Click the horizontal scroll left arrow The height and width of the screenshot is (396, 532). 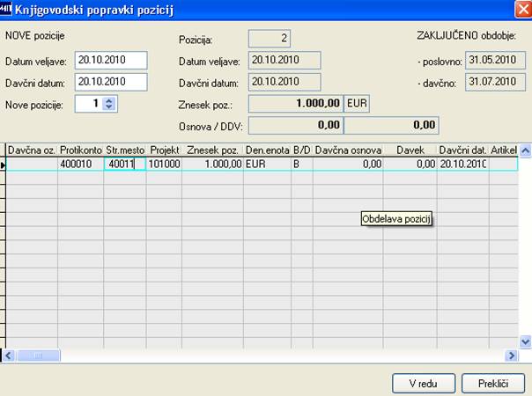coord(8,356)
